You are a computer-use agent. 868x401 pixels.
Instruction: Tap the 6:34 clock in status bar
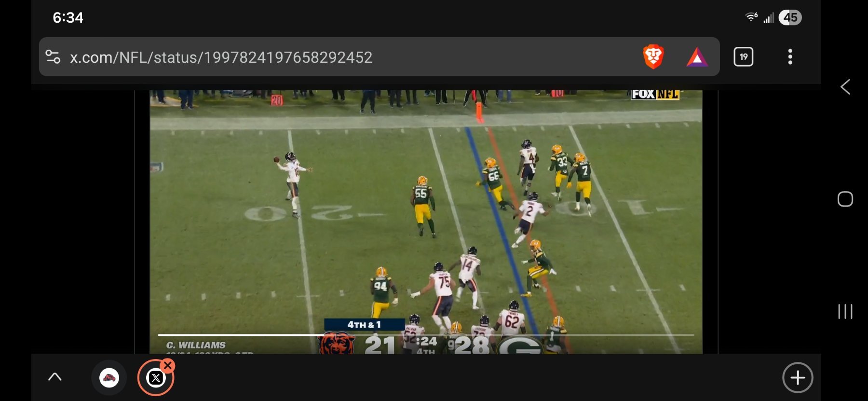[x=68, y=18]
